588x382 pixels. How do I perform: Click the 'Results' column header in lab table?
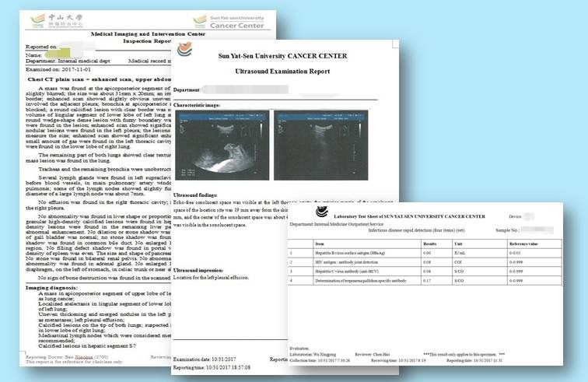point(429,244)
